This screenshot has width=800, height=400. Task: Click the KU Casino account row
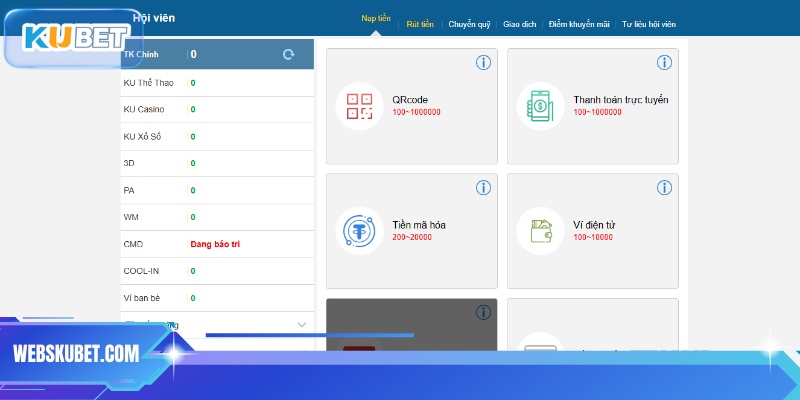[x=217, y=110]
